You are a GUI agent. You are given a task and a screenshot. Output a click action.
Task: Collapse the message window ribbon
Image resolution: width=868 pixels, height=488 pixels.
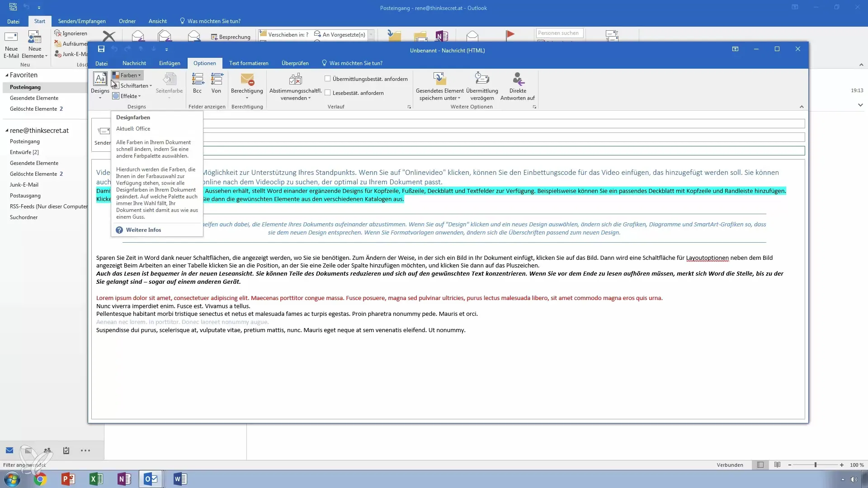tap(802, 107)
